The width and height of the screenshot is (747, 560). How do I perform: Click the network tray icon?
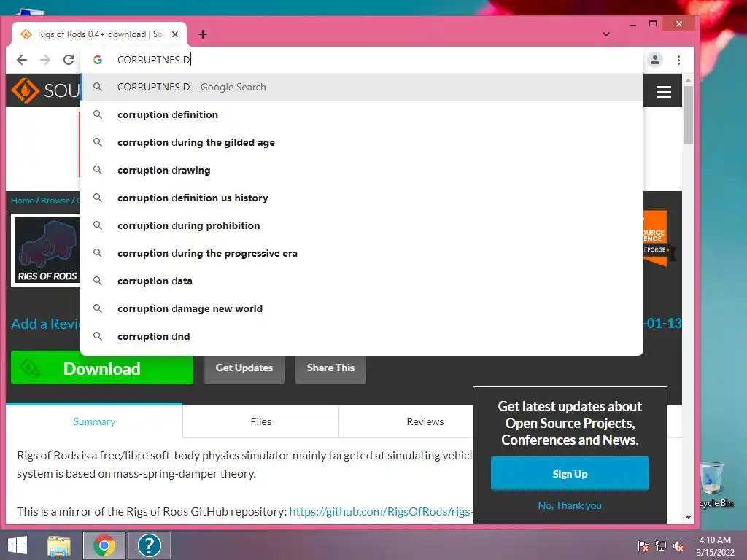pos(661,546)
